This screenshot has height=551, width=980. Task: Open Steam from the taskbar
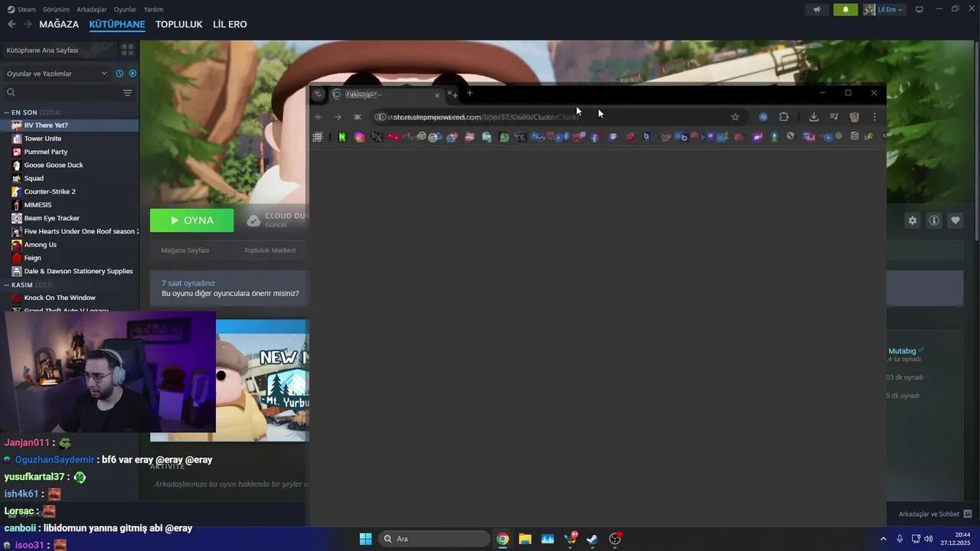click(x=593, y=539)
